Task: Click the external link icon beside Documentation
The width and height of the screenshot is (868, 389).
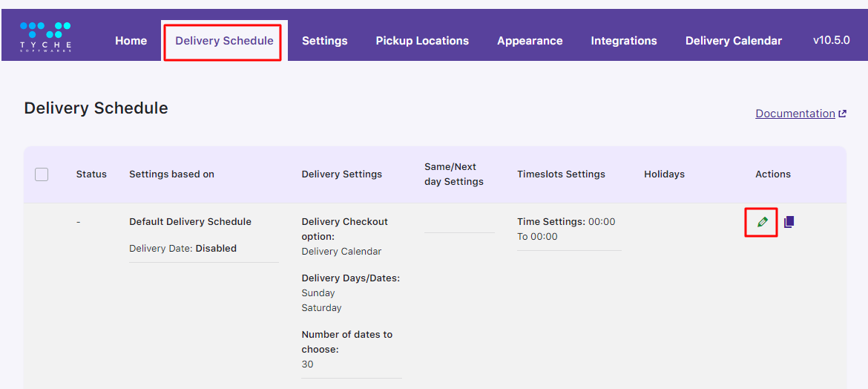Action: click(842, 114)
